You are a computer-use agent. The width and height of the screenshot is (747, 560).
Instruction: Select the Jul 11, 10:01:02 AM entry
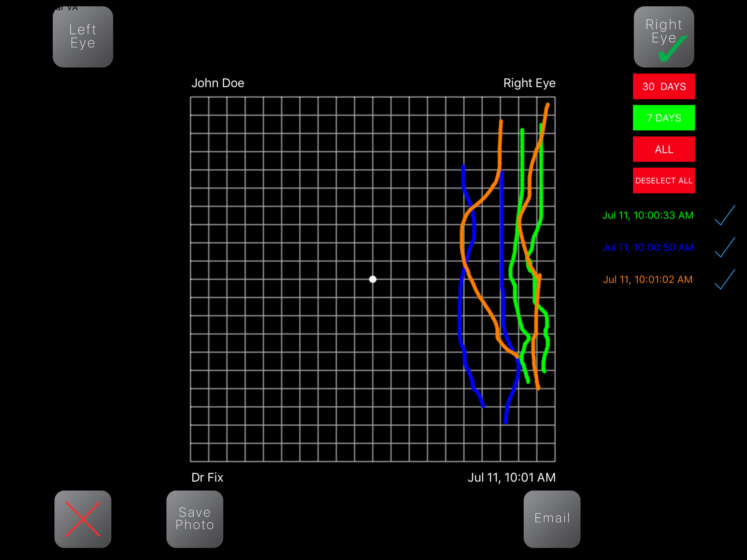(x=647, y=279)
